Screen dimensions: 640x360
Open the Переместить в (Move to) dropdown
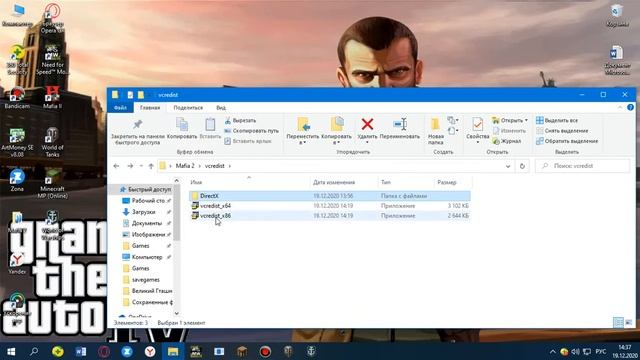point(302,131)
